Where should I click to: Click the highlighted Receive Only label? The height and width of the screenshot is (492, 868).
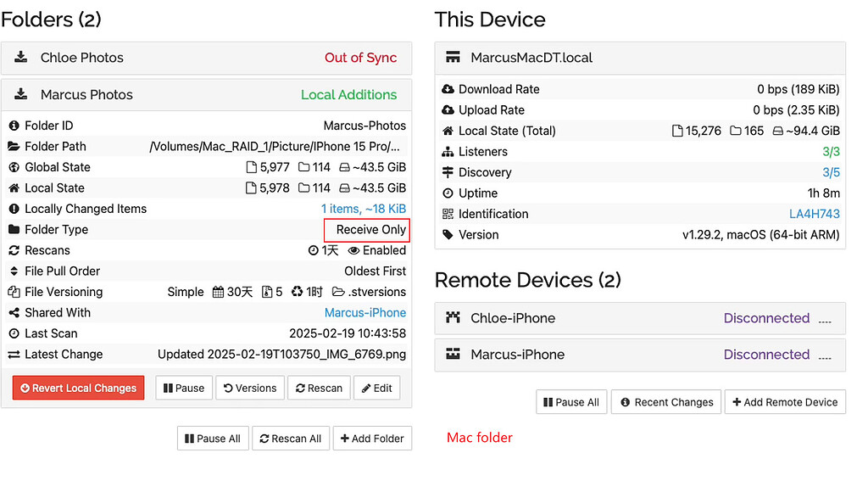[x=366, y=230]
